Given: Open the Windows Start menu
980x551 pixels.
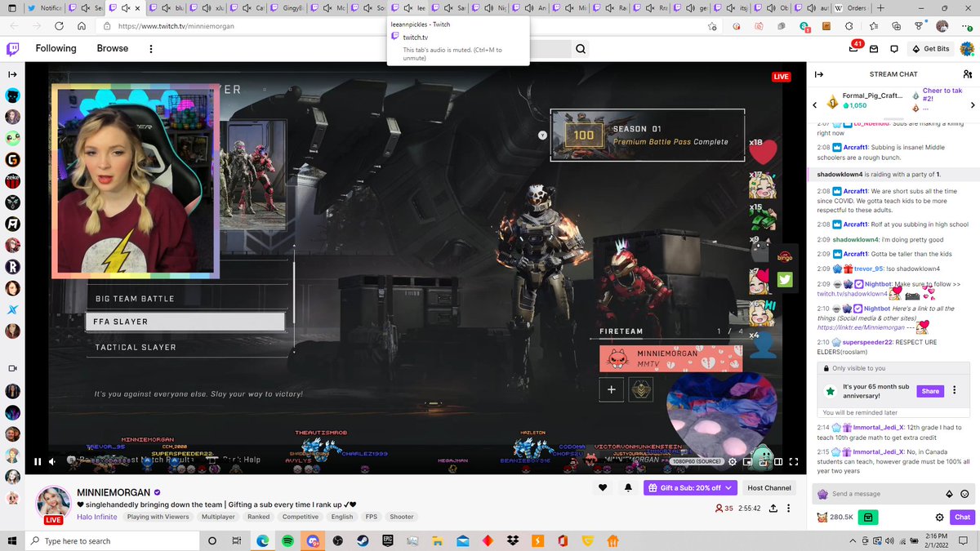Looking at the screenshot, I should (x=12, y=540).
